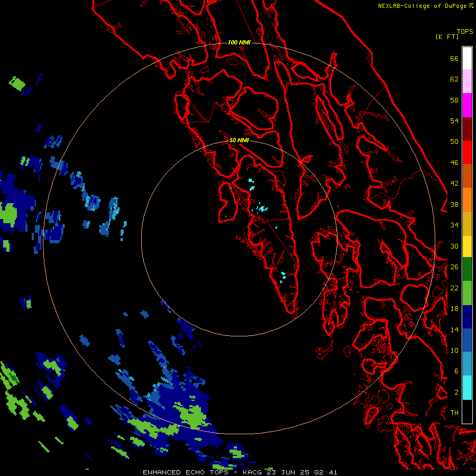Click the white 66 kft legend swatch
Image resolution: width=476 pixels, height=476 pixels.
point(467,58)
